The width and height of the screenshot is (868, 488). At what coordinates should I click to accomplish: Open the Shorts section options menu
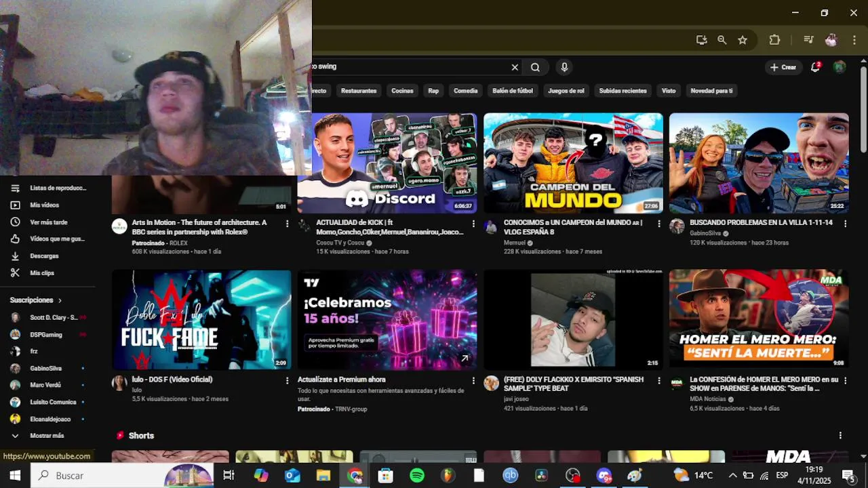pos(840,435)
